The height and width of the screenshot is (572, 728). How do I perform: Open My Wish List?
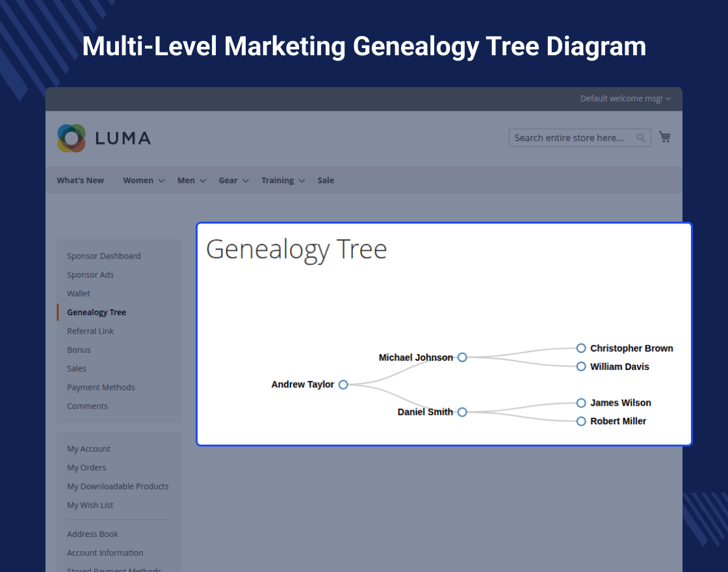pos(90,505)
